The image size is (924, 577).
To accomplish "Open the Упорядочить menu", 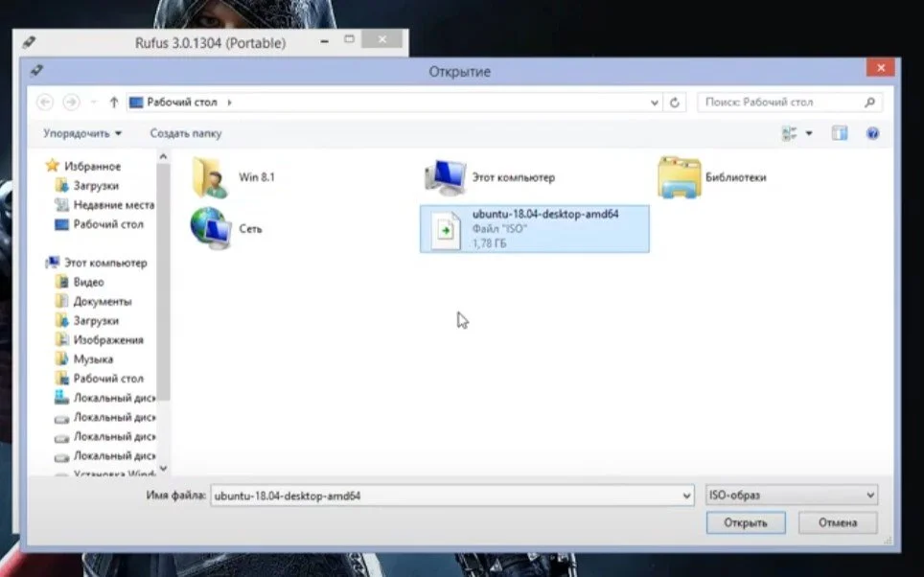I will point(81,133).
